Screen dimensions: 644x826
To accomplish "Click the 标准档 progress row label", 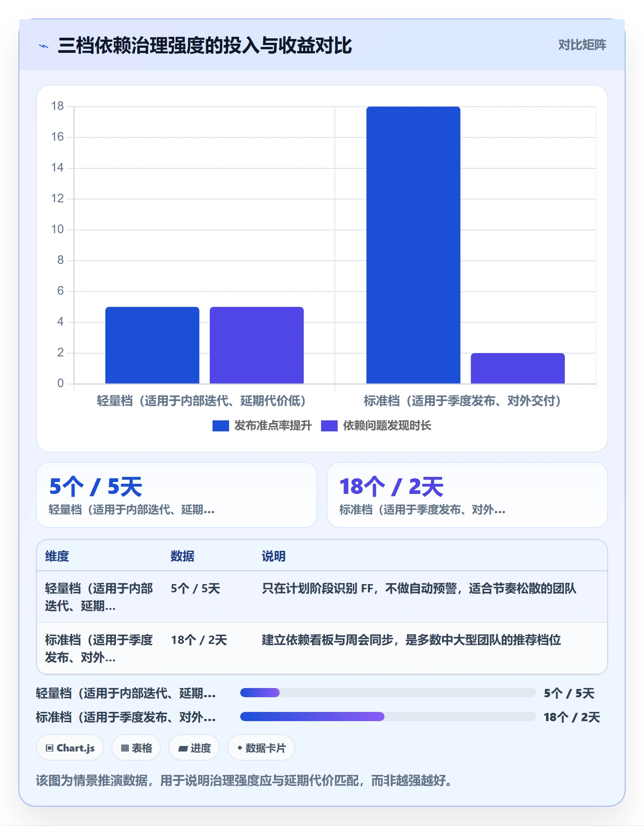I will click(126, 717).
